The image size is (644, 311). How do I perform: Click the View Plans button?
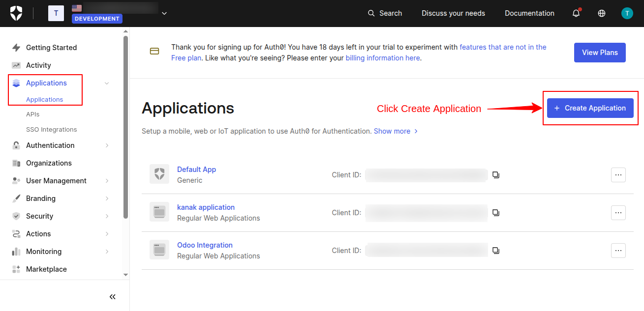point(600,53)
